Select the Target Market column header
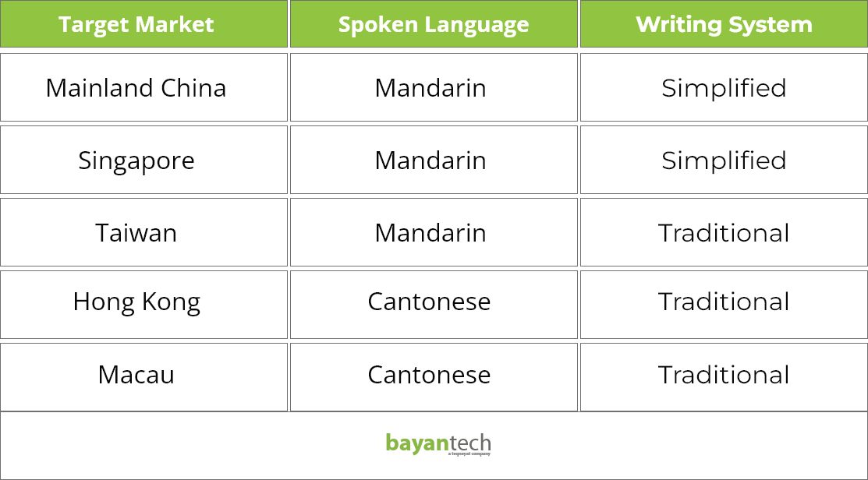This screenshot has height=480, width=868. point(144,24)
